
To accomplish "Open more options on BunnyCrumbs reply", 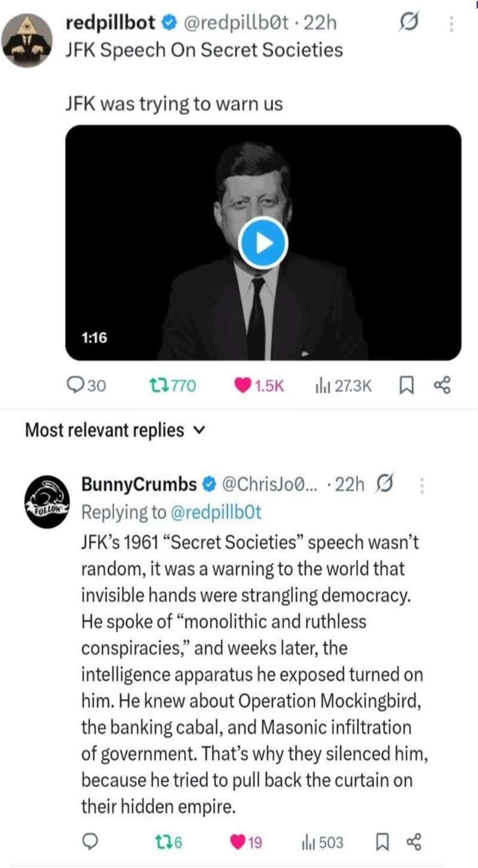I will tap(422, 485).
